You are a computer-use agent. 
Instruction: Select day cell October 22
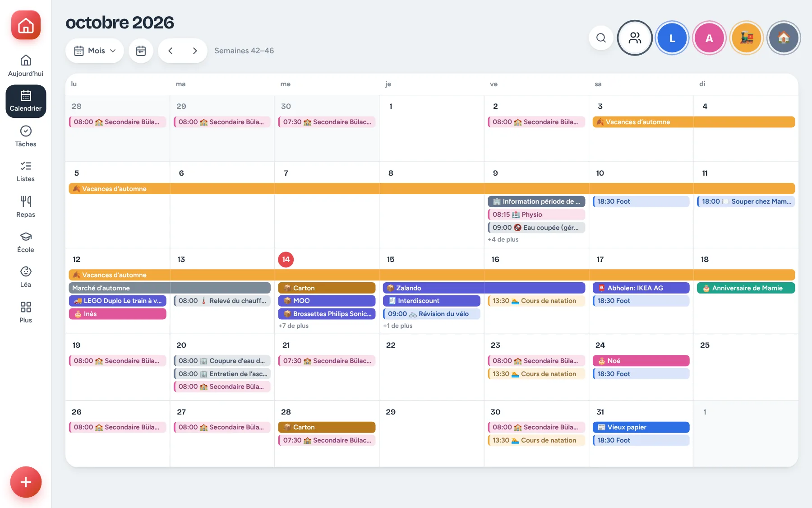pos(432,367)
